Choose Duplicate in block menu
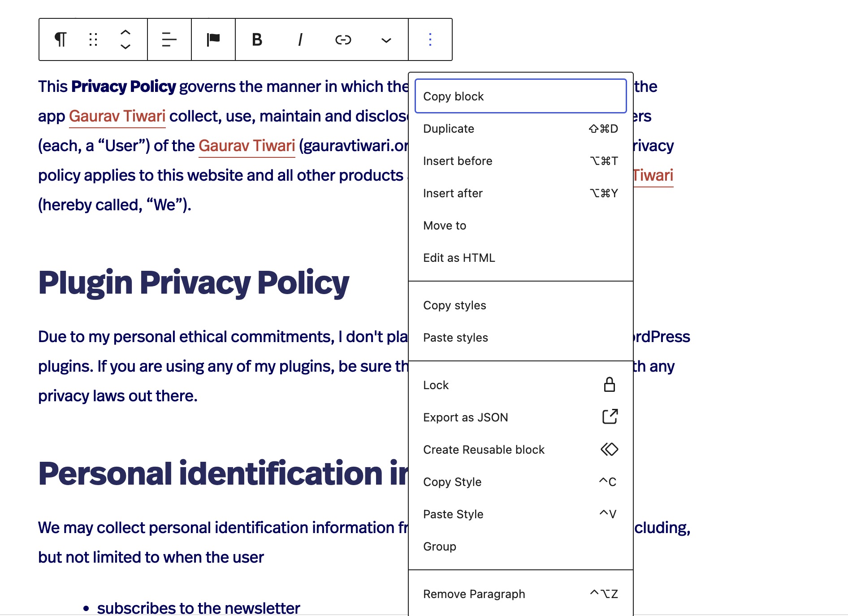This screenshot has width=848, height=616. point(521,129)
